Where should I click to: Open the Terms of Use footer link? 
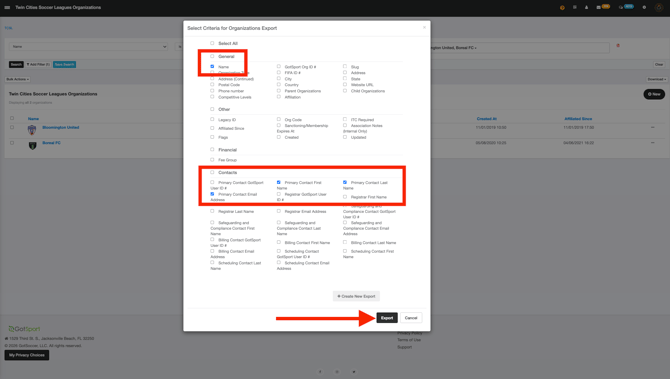click(x=409, y=340)
